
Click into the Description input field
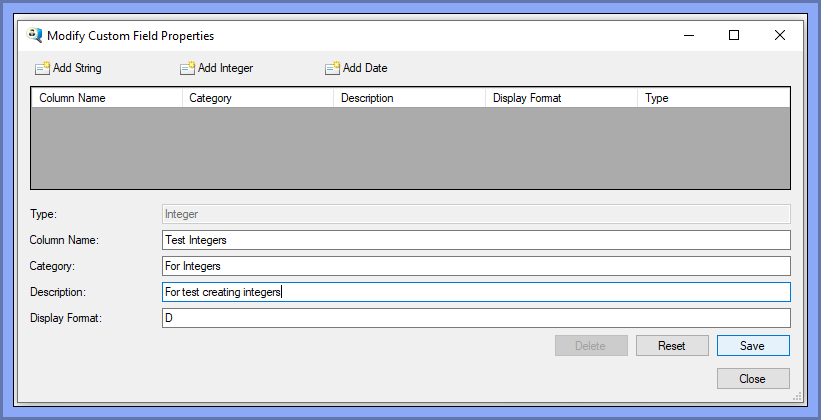tap(476, 292)
